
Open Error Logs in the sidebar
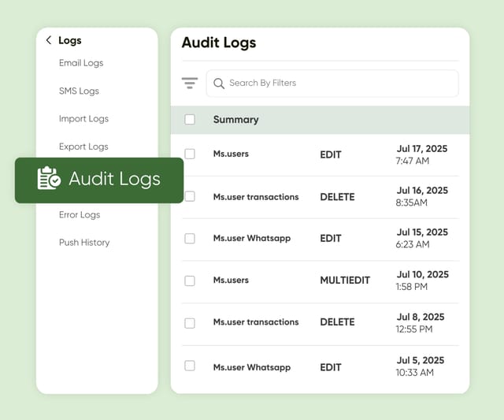80,214
